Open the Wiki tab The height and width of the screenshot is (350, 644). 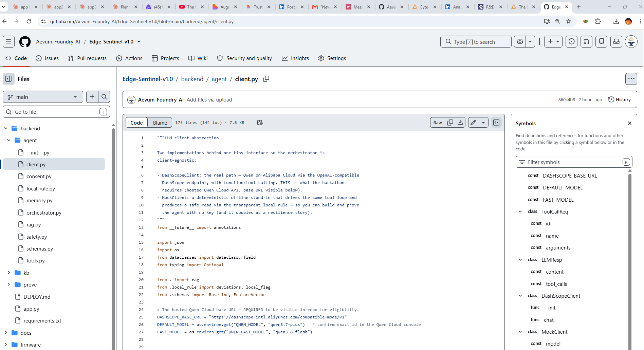tap(198, 58)
